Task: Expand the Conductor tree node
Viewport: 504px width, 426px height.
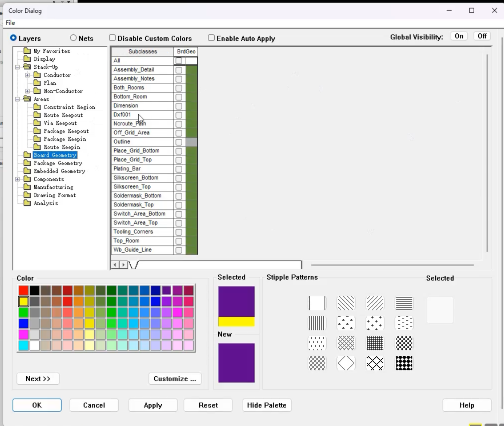Action: click(x=27, y=75)
